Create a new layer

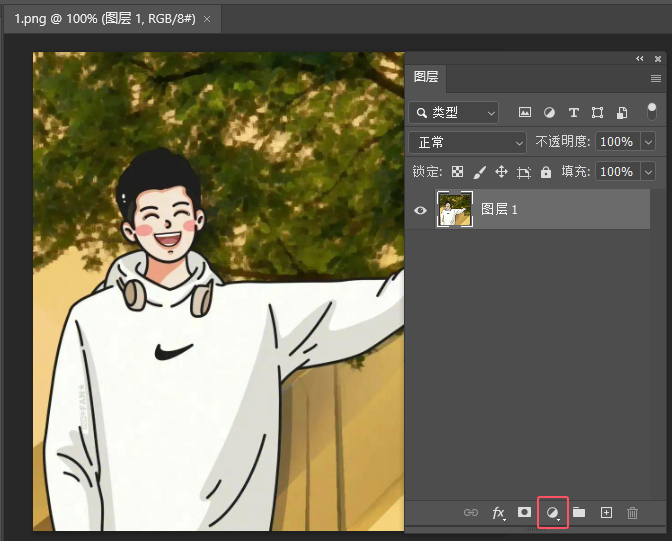click(x=606, y=512)
